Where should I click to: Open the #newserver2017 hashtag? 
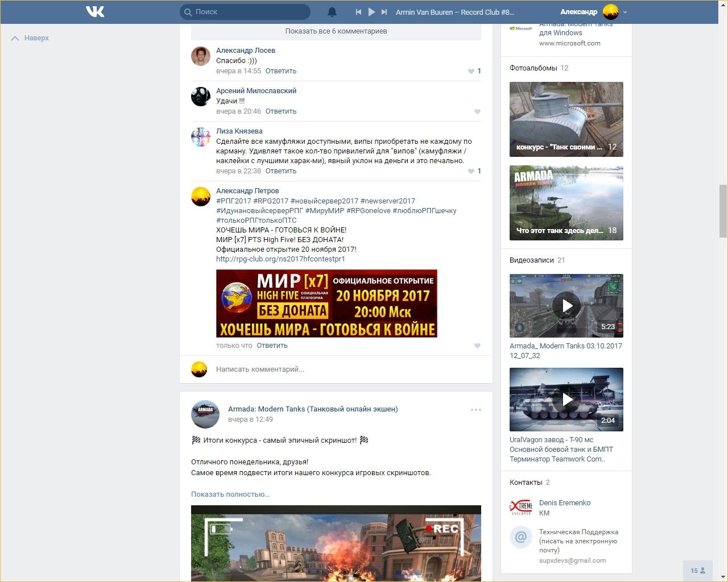tap(388, 201)
